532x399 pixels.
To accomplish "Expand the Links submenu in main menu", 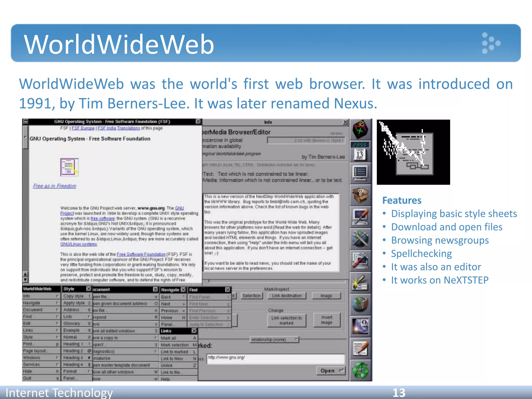I will (41, 330).
